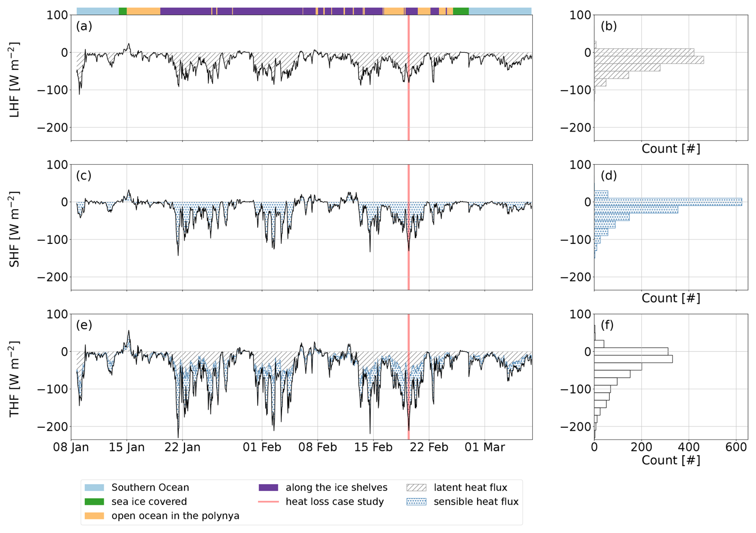
Task: Click the 22 Jan date tick label
Action: coord(182,447)
